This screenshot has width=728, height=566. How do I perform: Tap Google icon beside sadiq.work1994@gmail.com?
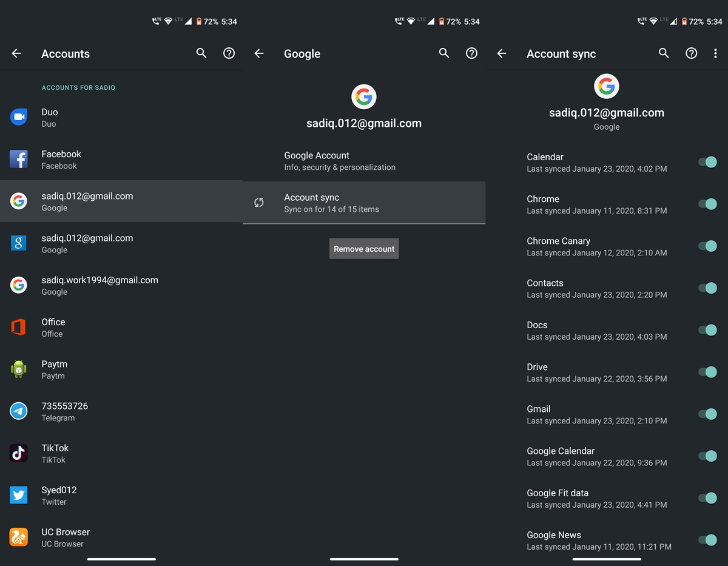pos(19,285)
